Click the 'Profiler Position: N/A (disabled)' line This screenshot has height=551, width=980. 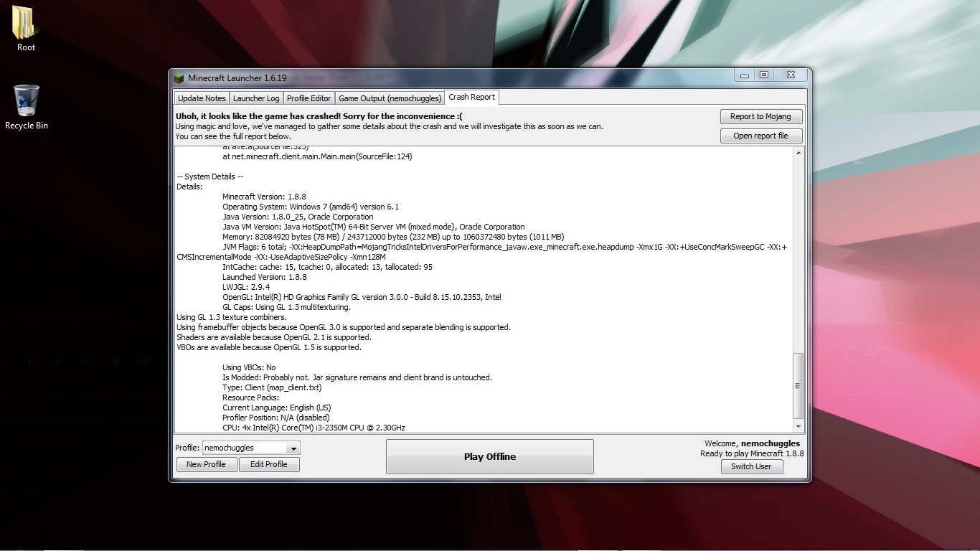pyautogui.click(x=276, y=418)
